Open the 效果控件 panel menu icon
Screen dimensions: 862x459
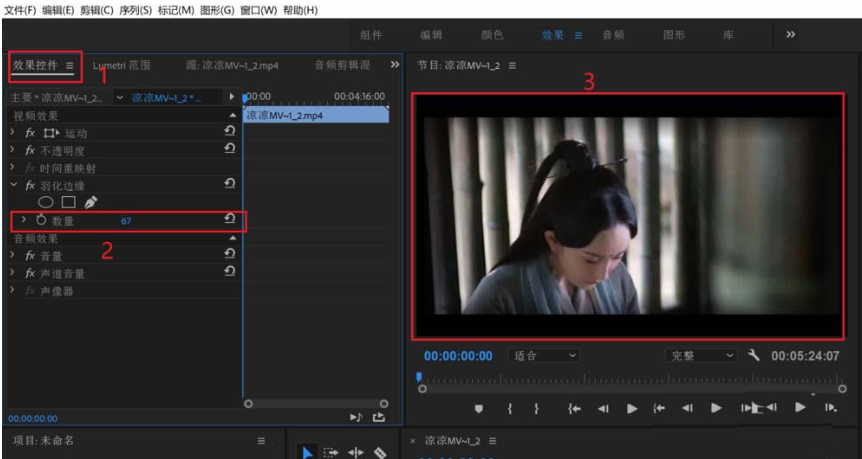[x=70, y=65]
